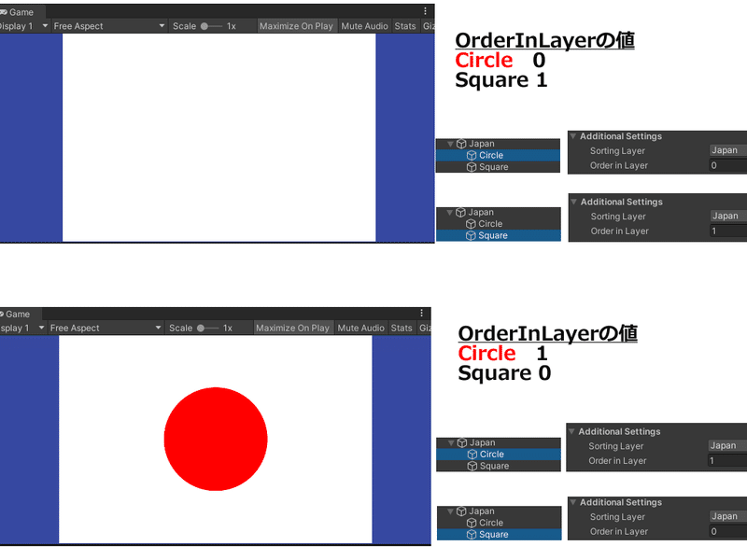Toggle Stats in white-only Game view
Viewport: 747px width, 560px height.
tap(405, 26)
